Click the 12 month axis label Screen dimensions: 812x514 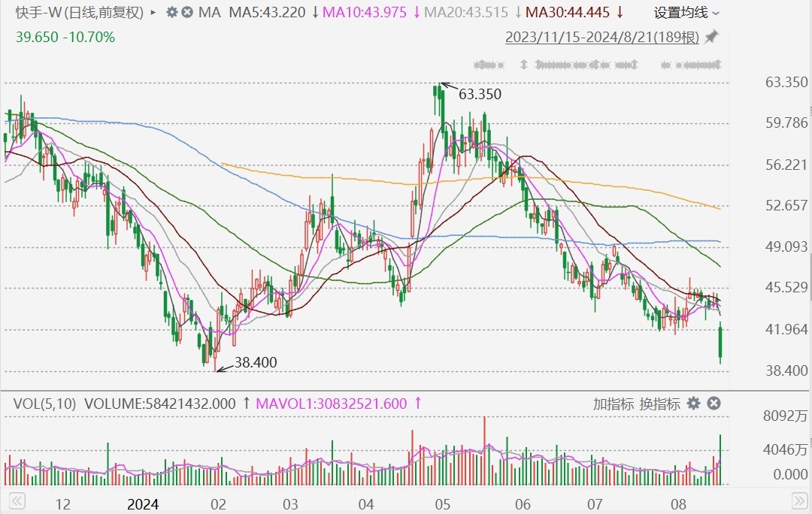pyautogui.click(x=62, y=504)
